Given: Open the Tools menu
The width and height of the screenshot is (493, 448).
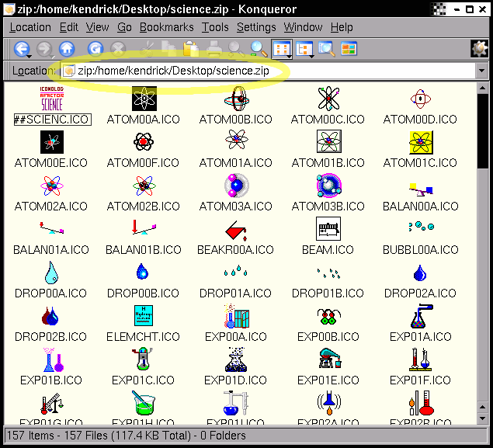Looking at the screenshot, I should point(215,27).
